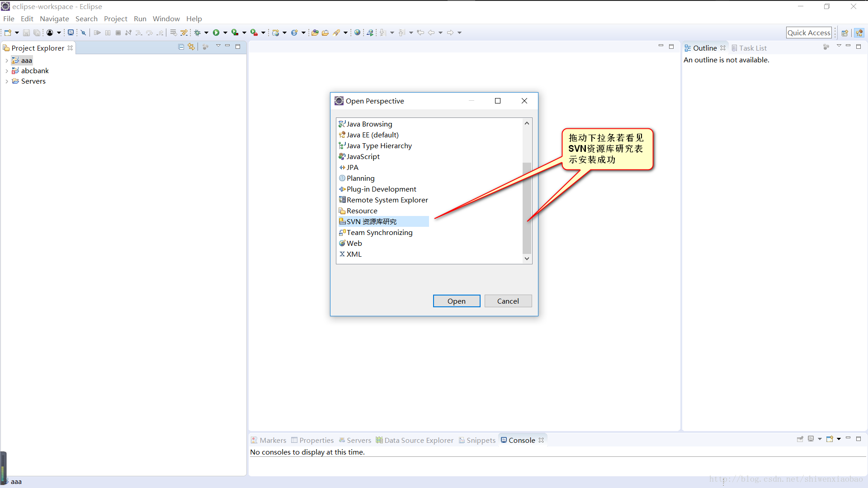Click the Save toolbar icon

[x=26, y=33]
